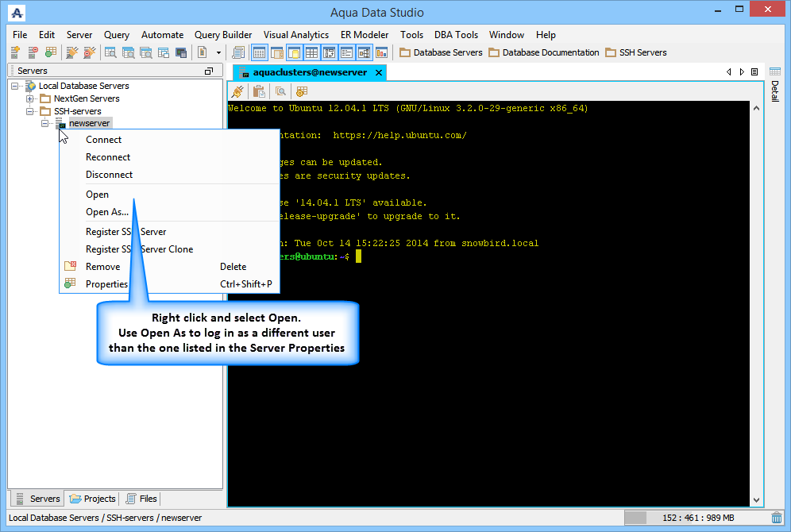This screenshot has width=791, height=532.
Task: Collapse the Local Database Servers node
Action: tap(16, 86)
